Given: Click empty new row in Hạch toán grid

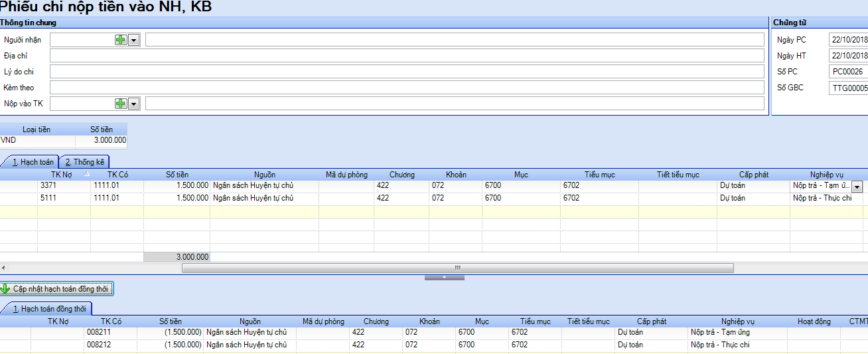Looking at the screenshot, I should pyautogui.click(x=434, y=212).
